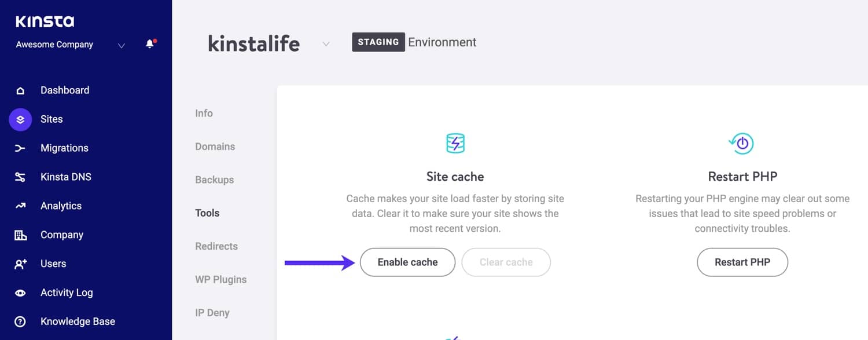This screenshot has height=340, width=868.
Task: Open the kinstalife site dropdown
Action: (x=326, y=43)
